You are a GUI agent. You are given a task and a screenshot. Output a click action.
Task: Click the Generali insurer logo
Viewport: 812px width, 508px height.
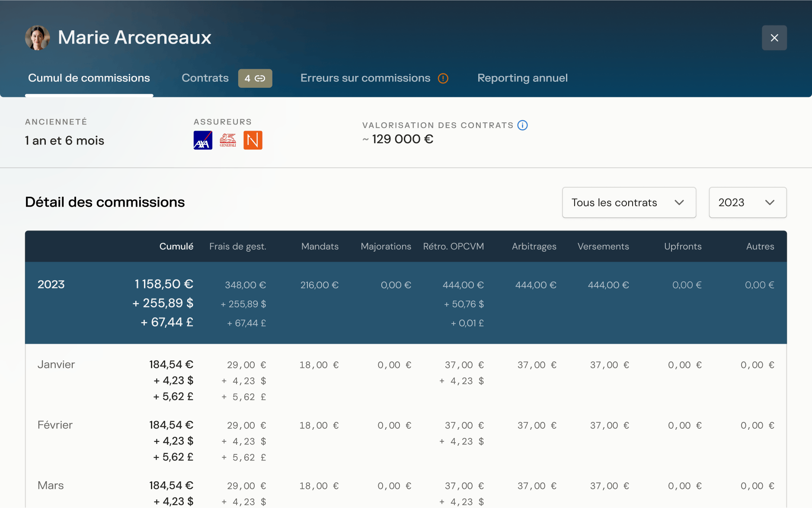(228, 140)
